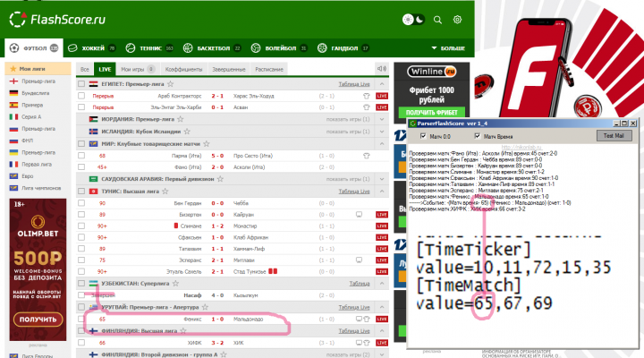The width and height of the screenshot is (644, 358).
Task: Favorite the Уругвай Премьер-лига Апертура star
Action: pos(205,307)
